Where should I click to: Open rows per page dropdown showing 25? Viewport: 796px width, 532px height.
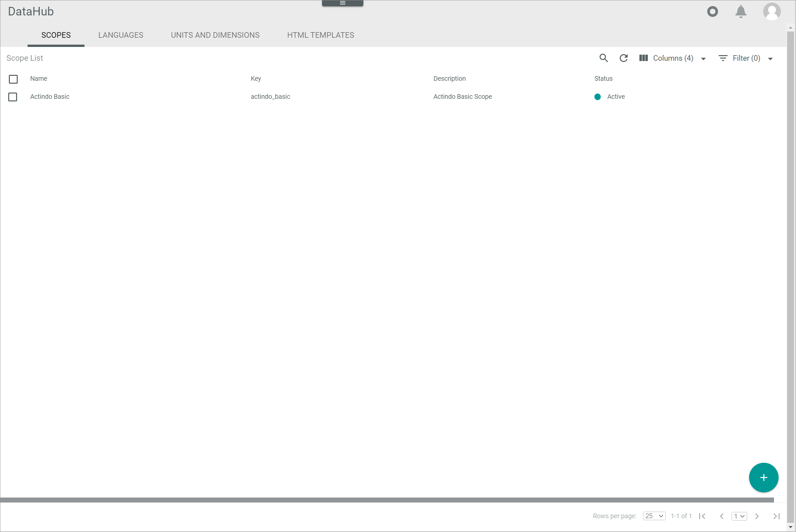coord(654,516)
